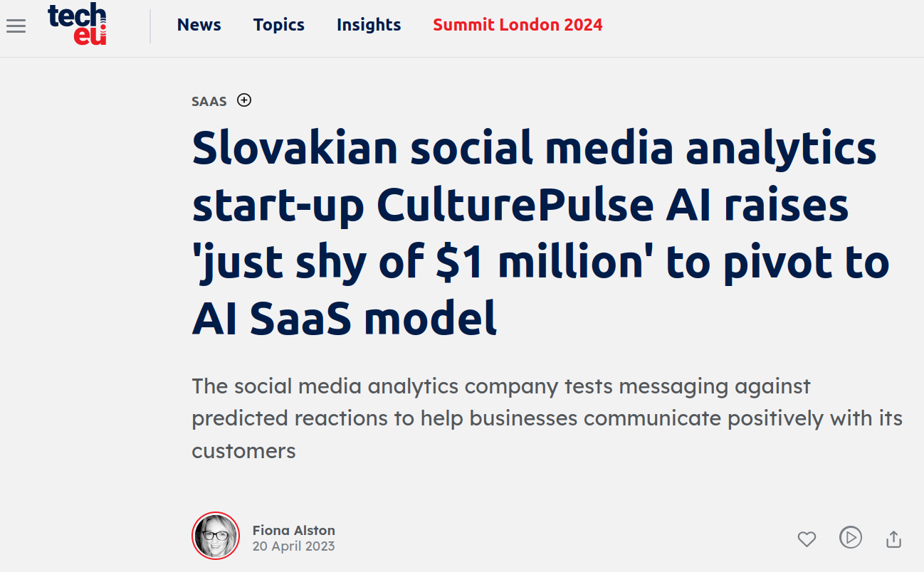This screenshot has width=924, height=572.
Task: Open the Topics menu
Action: coord(278,25)
